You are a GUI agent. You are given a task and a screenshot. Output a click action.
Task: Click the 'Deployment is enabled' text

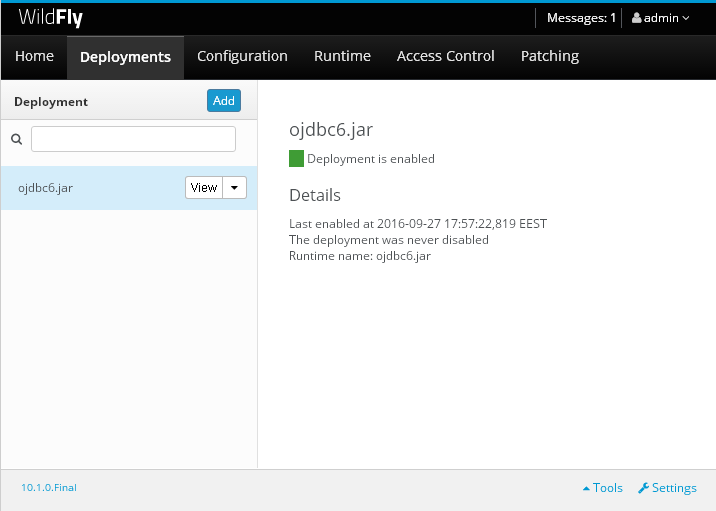coord(371,159)
